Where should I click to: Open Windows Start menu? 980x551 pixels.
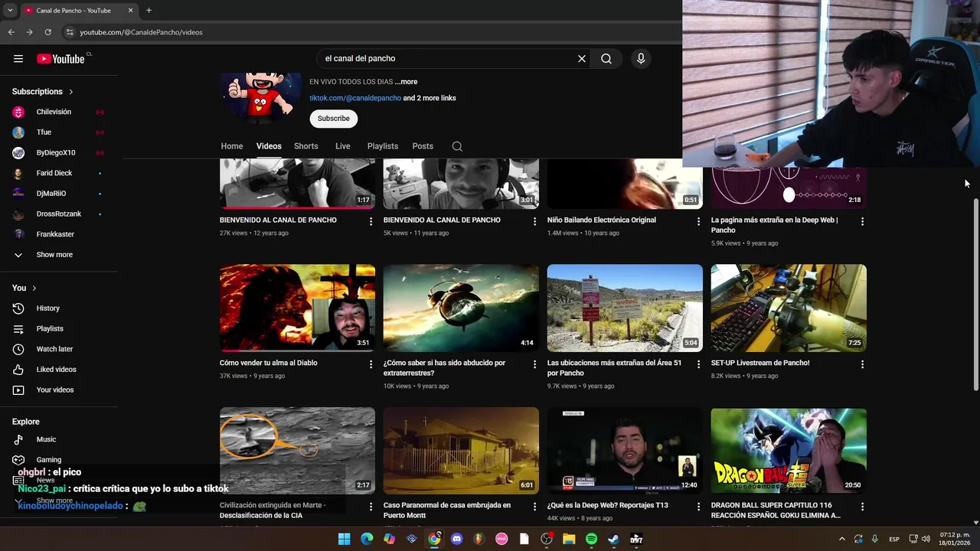point(345,539)
